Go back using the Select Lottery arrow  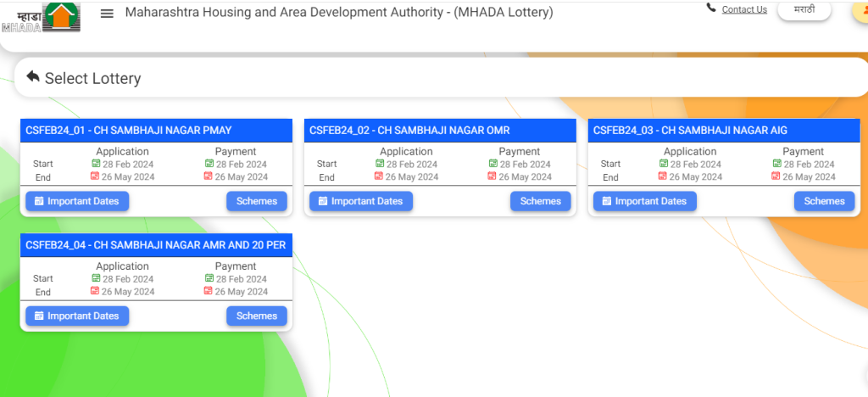(x=33, y=76)
